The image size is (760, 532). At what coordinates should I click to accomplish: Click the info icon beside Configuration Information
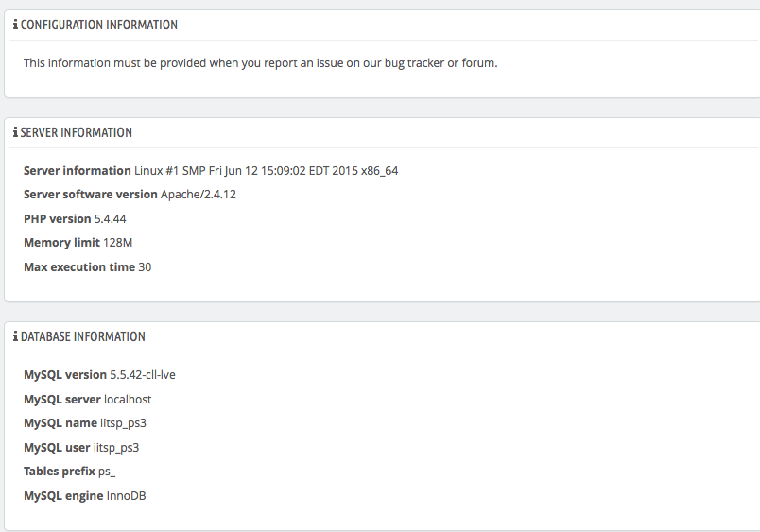(15, 25)
